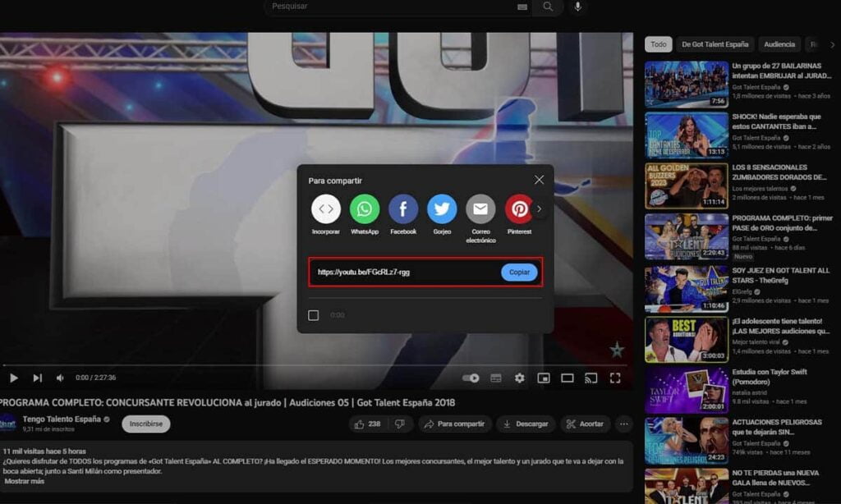Viewport: 841px width, 504px height.
Task: Click the Incorporar embed icon
Action: 325,208
